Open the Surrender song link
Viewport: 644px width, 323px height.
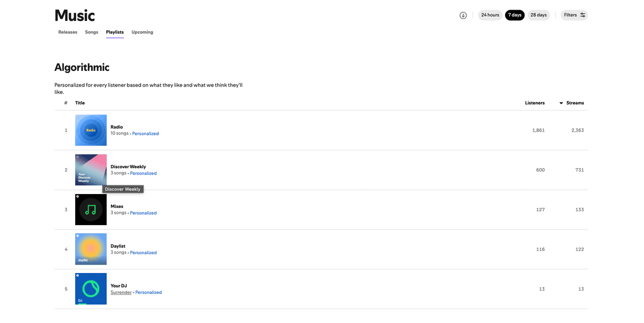[x=121, y=292]
